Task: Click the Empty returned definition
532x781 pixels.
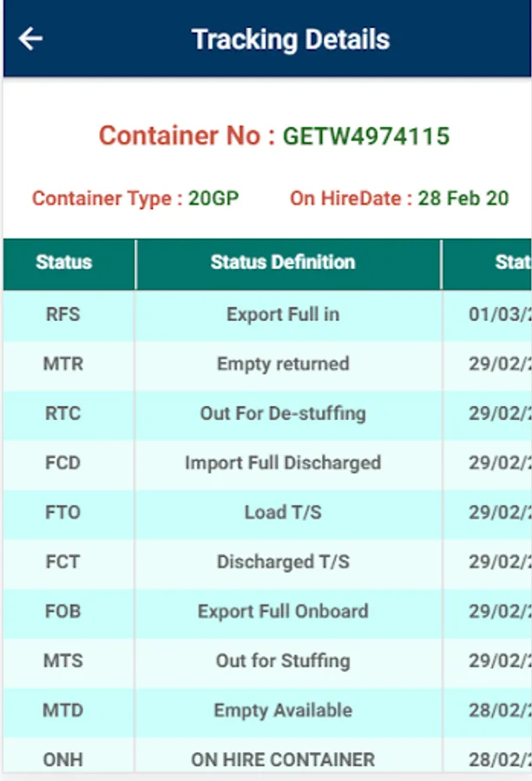Action: tap(283, 364)
